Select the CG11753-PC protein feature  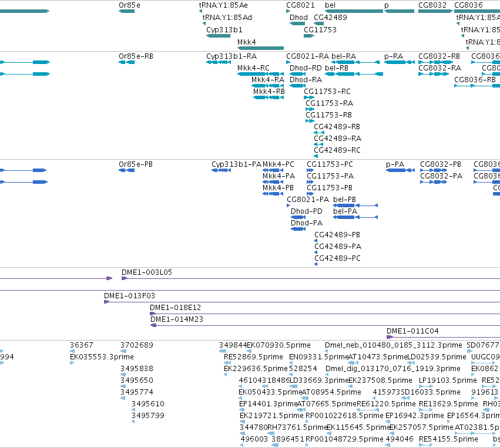point(310,170)
